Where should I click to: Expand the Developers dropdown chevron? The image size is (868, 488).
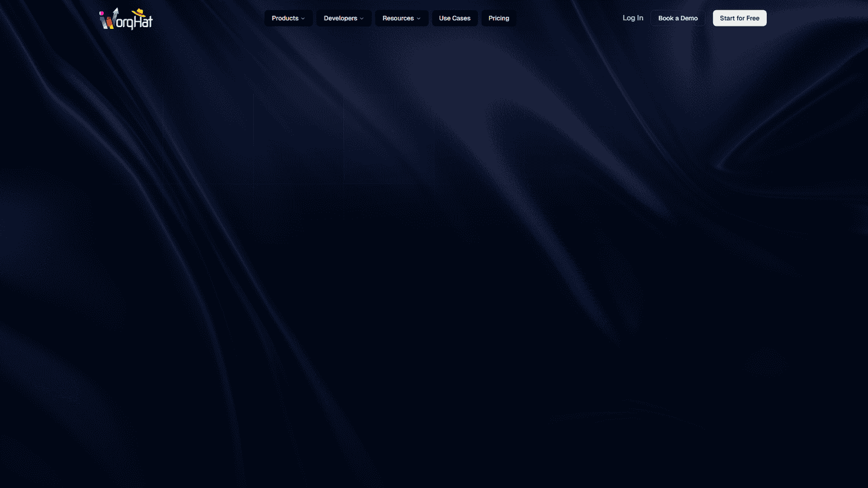click(x=362, y=19)
